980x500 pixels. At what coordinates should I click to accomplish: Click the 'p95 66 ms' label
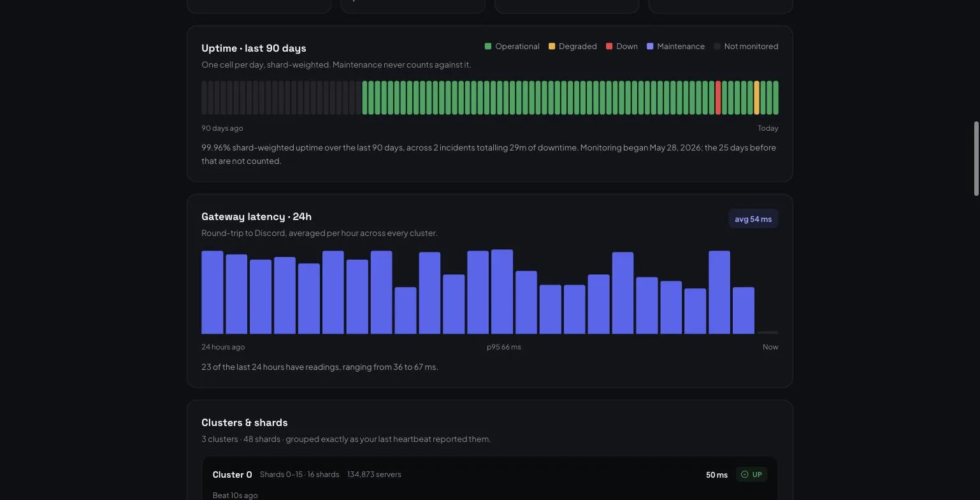(x=504, y=347)
